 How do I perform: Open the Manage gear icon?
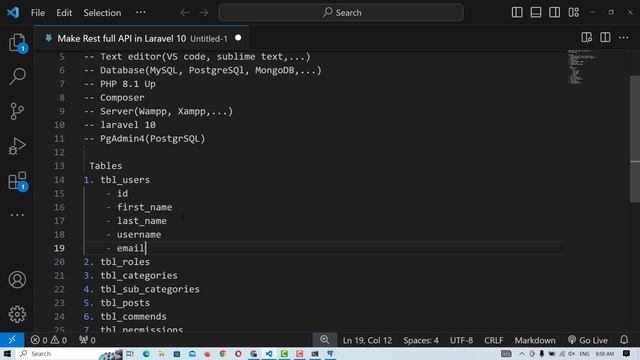tap(17, 314)
